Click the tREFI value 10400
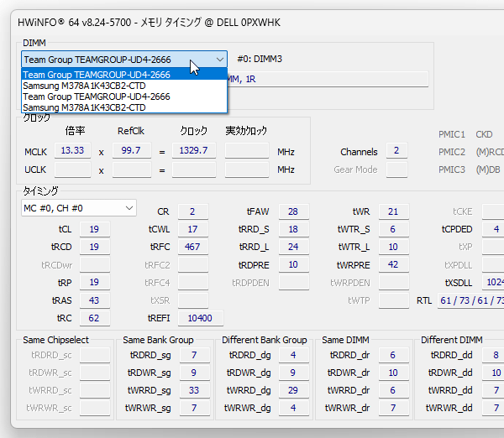 tap(200, 318)
